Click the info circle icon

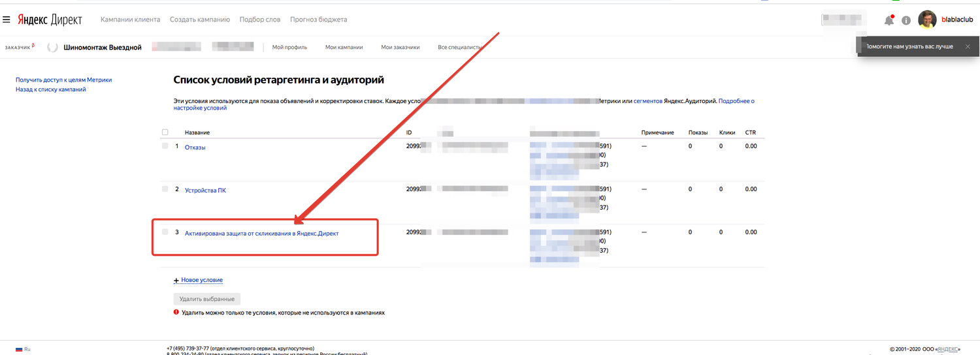pyautogui.click(x=906, y=20)
